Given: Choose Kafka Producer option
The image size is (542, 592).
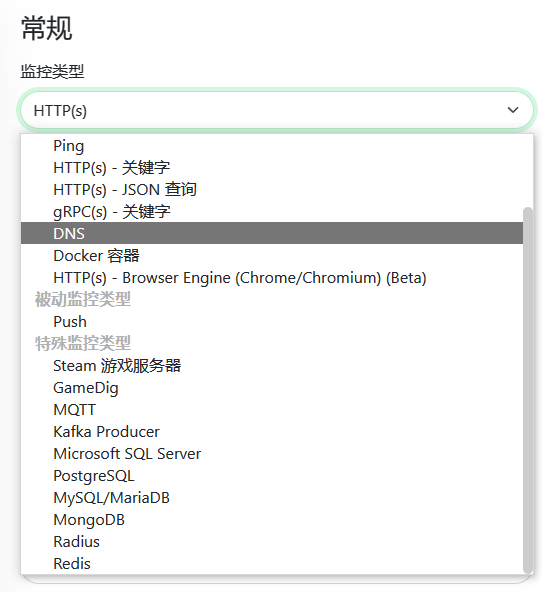Looking at the screenshot, I should click(272, 432).
